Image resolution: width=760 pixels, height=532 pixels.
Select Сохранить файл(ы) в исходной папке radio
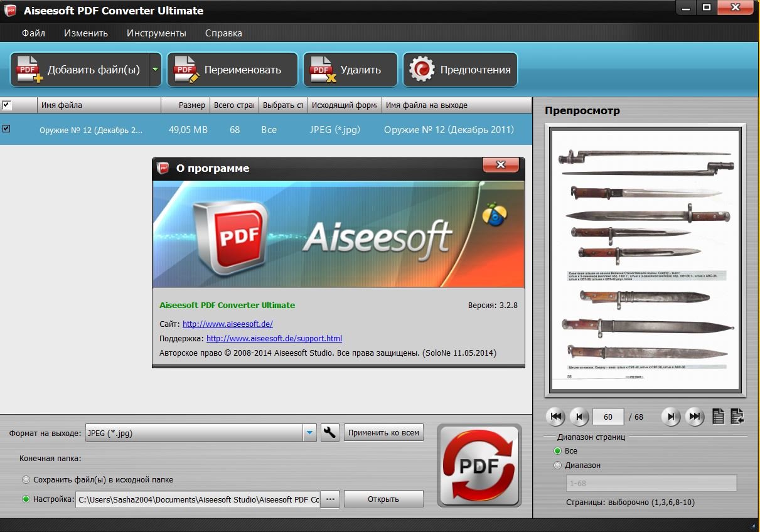click(x=26, y=480)
